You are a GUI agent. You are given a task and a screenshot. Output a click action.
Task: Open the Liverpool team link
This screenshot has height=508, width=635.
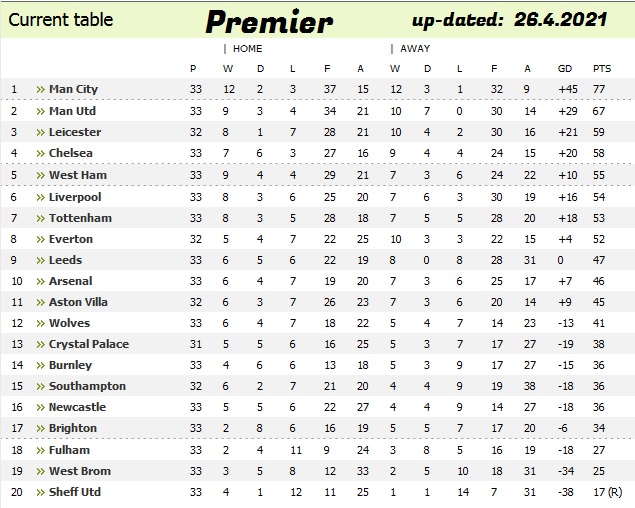75,197
